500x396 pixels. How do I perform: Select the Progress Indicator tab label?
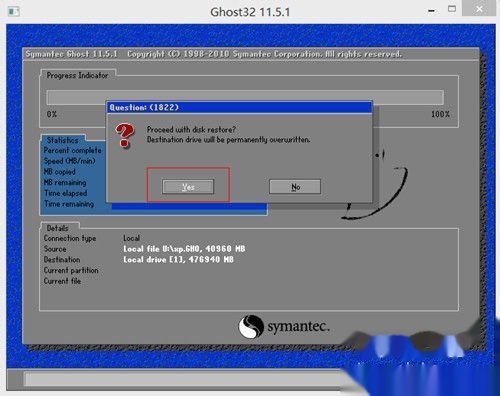(78, 75)
